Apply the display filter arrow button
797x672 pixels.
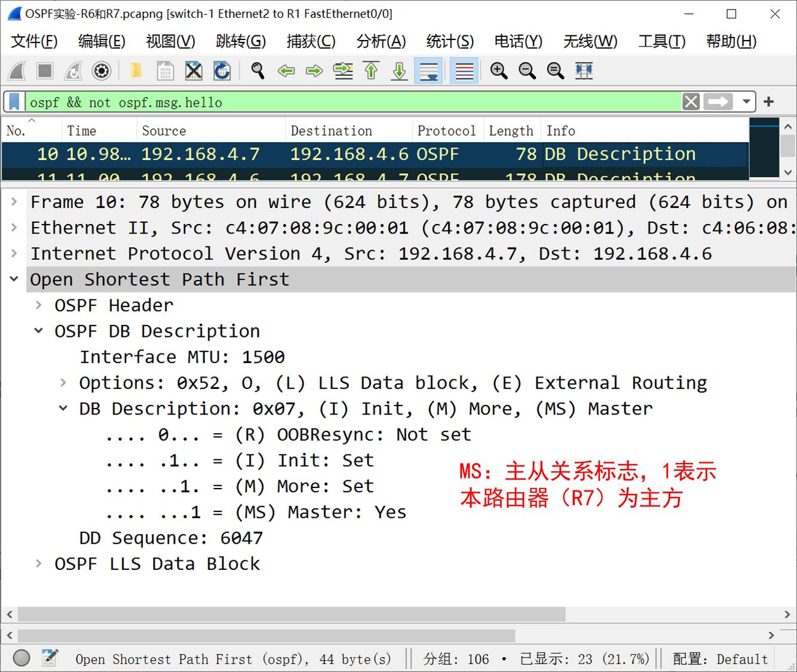[x=718, y=102]
